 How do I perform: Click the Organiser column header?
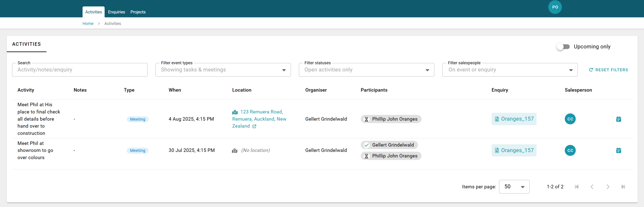316,90
